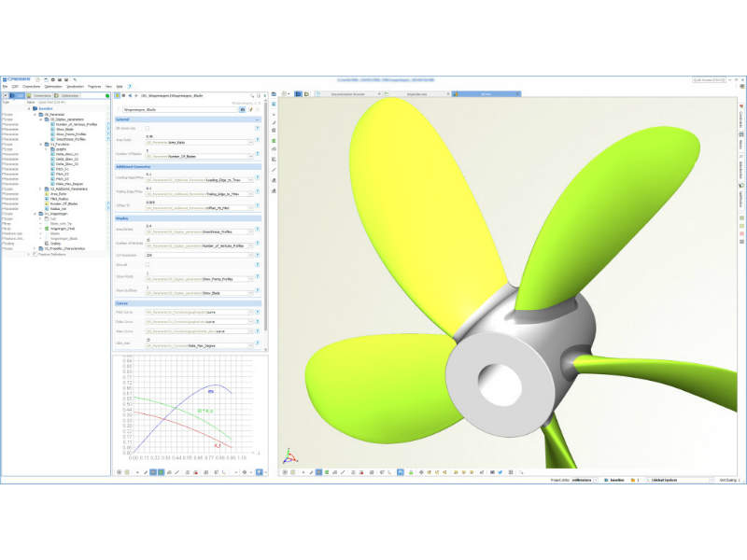Go back in object editor history

click(x=130, y=96)
